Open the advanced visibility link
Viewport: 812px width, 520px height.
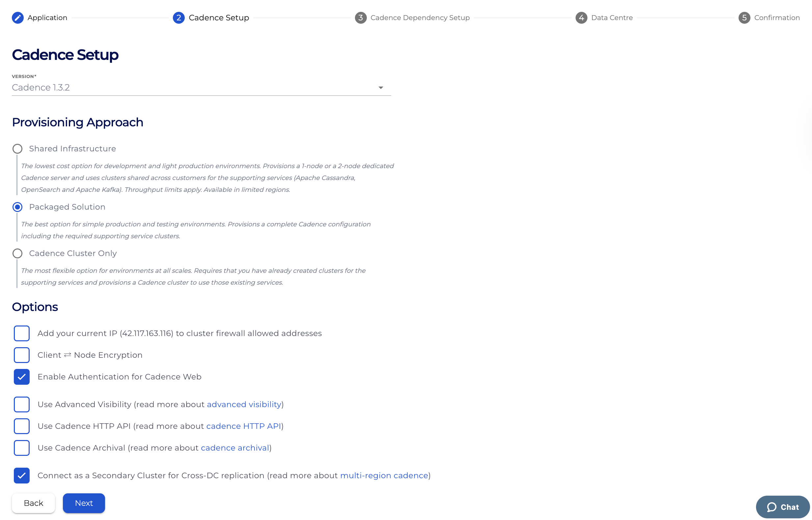244,404
